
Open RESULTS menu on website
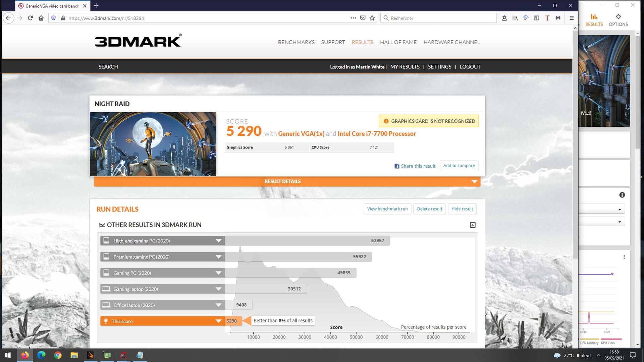point(362,42)
